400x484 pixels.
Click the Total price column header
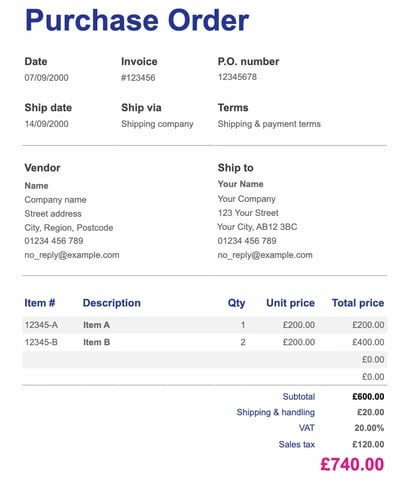(358, 303)
